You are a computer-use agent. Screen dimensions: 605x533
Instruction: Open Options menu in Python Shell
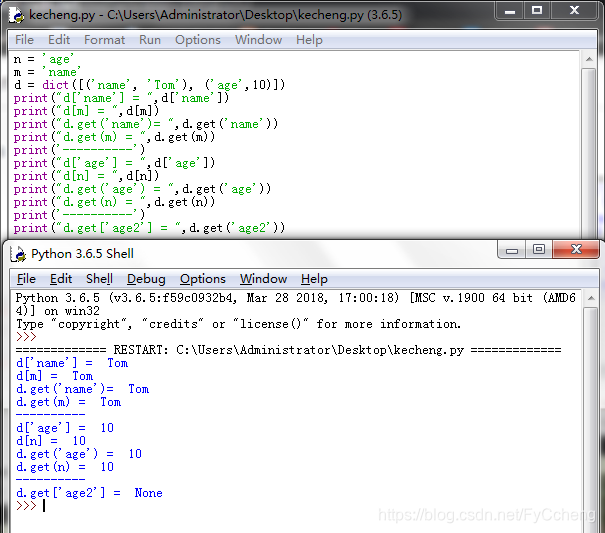(203, 279)
